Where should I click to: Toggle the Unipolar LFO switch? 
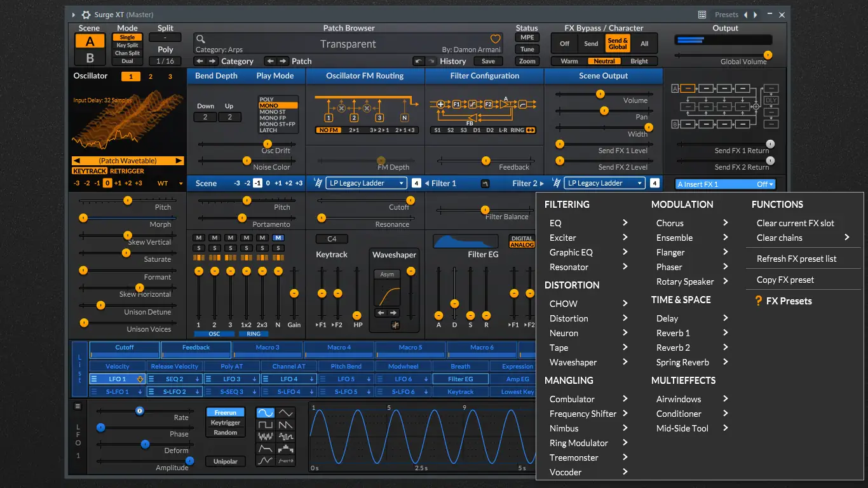(x=225, y=461)
